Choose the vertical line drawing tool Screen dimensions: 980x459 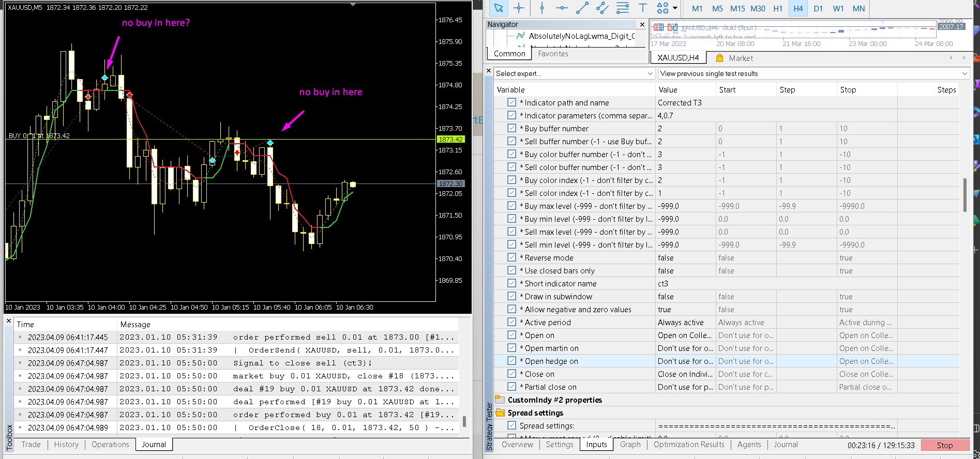click(542, 8)
